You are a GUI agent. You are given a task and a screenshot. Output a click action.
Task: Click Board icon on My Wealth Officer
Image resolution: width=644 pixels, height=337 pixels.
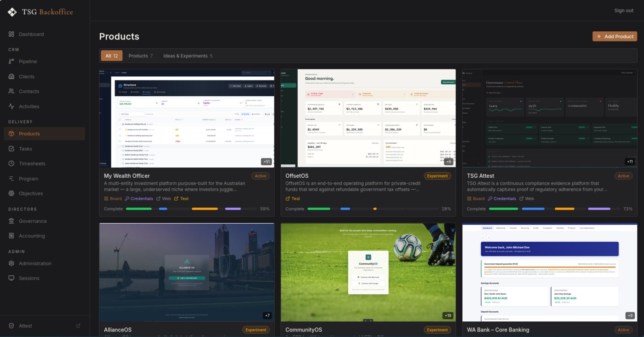click(x=106, y=199)
